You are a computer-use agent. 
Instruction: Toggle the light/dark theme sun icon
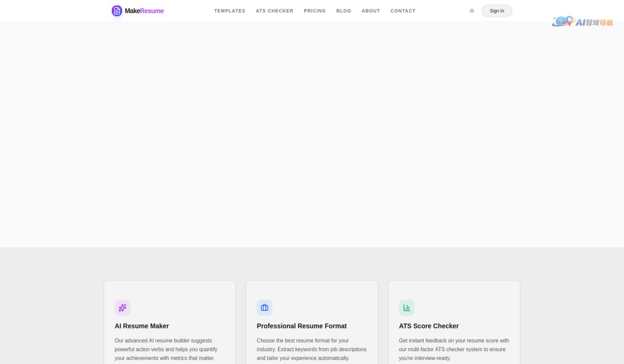(x=472, y=11)
